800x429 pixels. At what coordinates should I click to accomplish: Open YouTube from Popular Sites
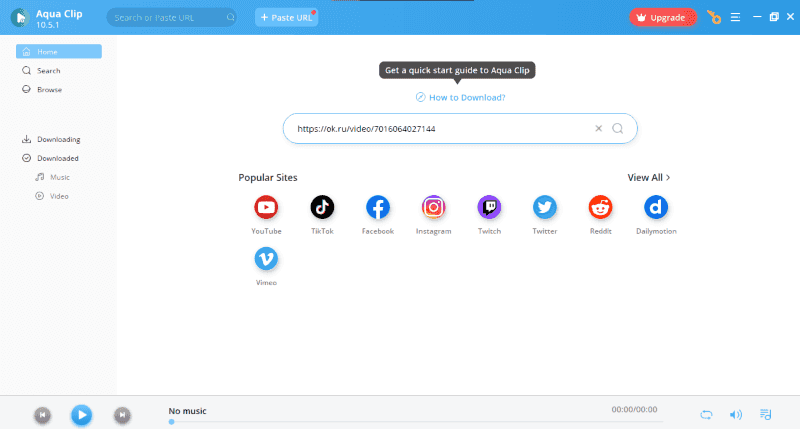point(266,207)
